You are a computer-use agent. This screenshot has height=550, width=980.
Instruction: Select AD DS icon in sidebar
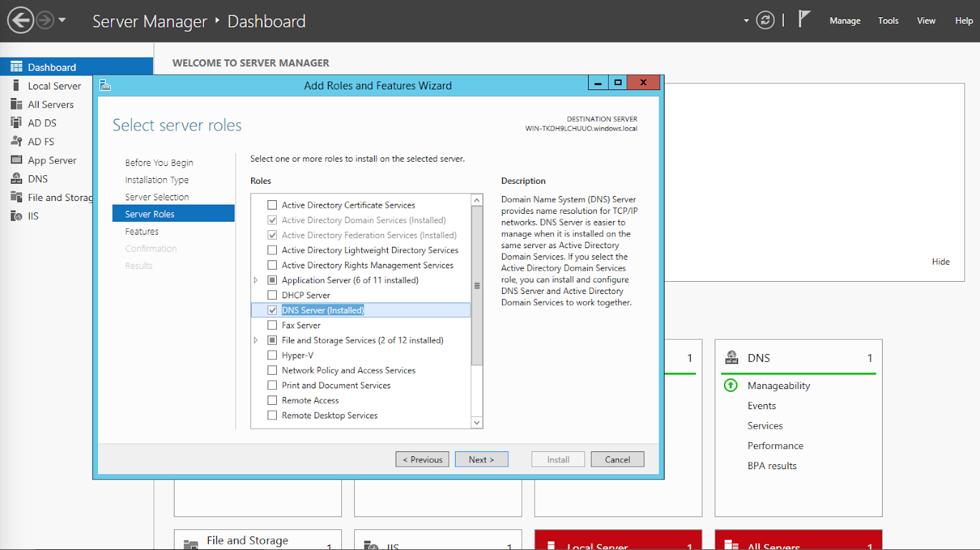click(17, 122)
